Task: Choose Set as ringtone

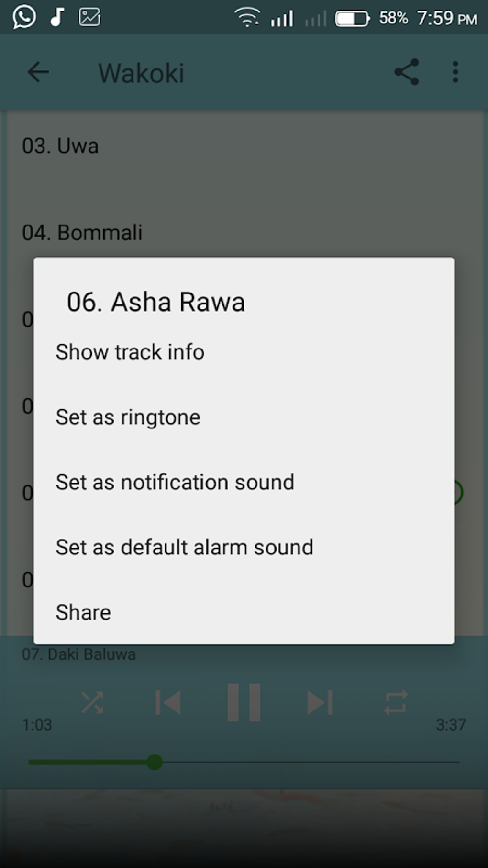Action: click(128, 417)
